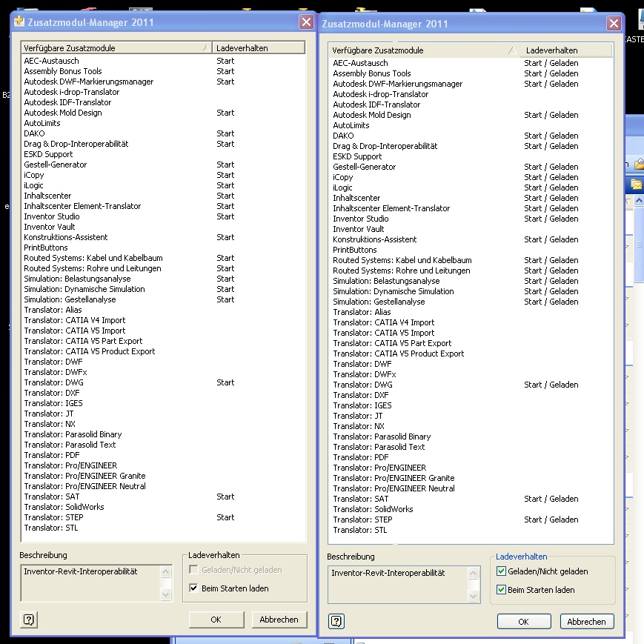Select 'Translator: STL' in left window
This screenshot has width=644, height=644.
(51, 528)
